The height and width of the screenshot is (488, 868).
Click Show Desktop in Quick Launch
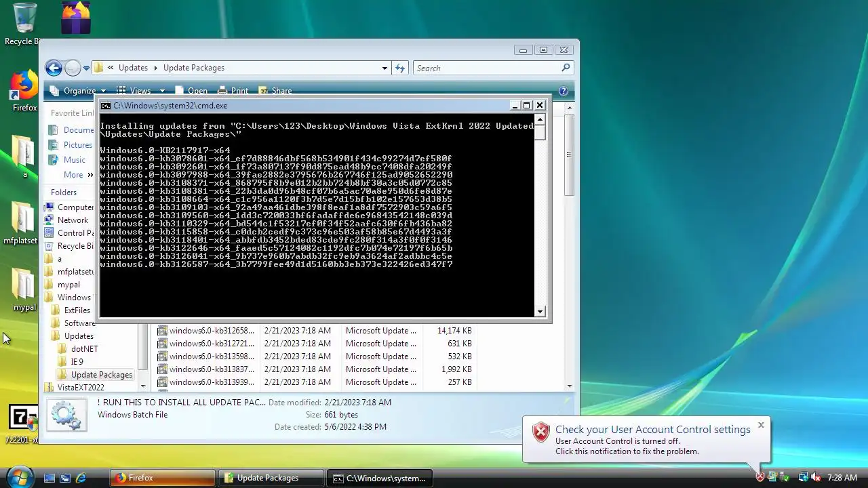point(49,478)
